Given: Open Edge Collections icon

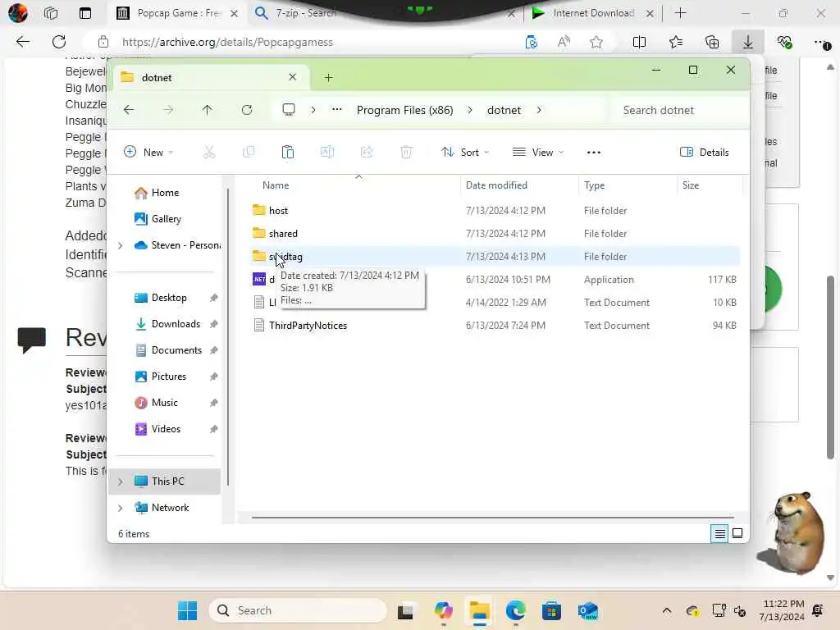Looking at the screenshot, I should coord(712,43).
